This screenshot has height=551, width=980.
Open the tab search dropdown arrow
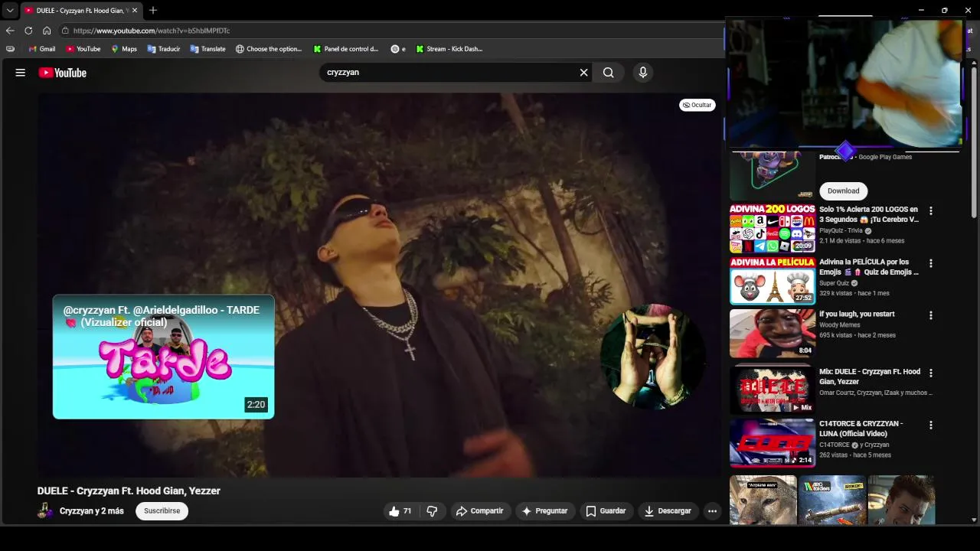coord(9,10)
